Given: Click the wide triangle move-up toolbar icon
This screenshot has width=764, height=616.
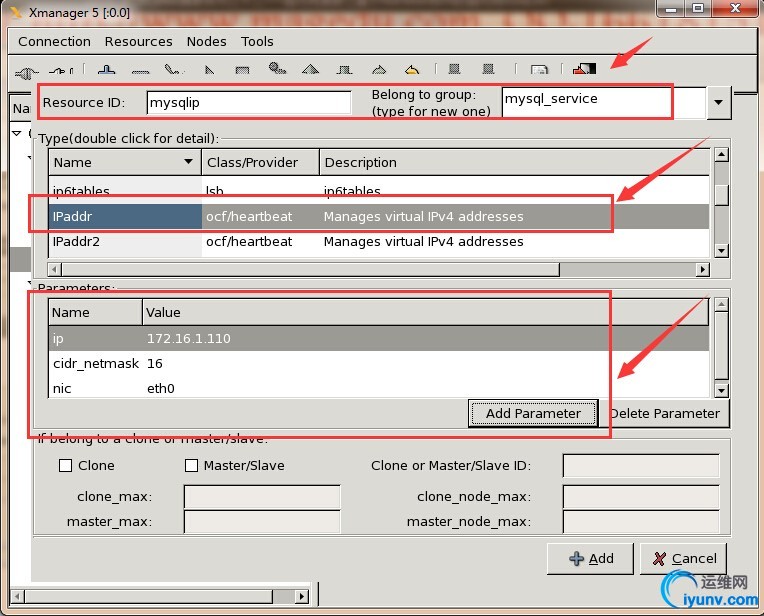Looking at the screenshot, I should click(310, 69).
